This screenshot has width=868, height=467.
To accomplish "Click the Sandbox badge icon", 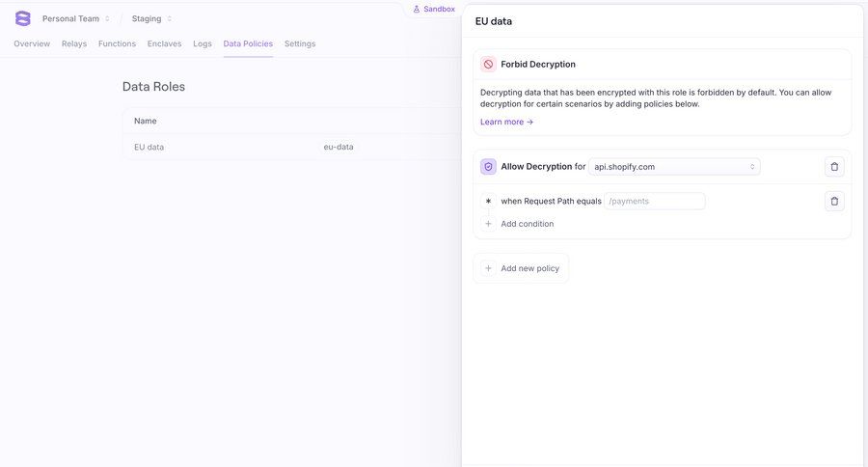I will click(417, 9).
